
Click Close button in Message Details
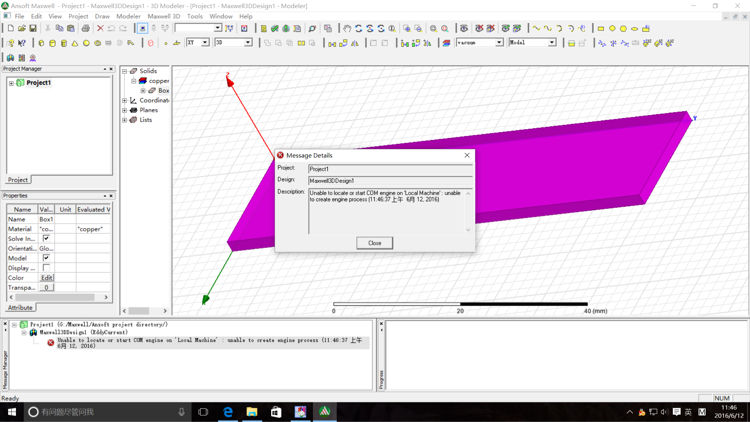click(x=375, y=243)
